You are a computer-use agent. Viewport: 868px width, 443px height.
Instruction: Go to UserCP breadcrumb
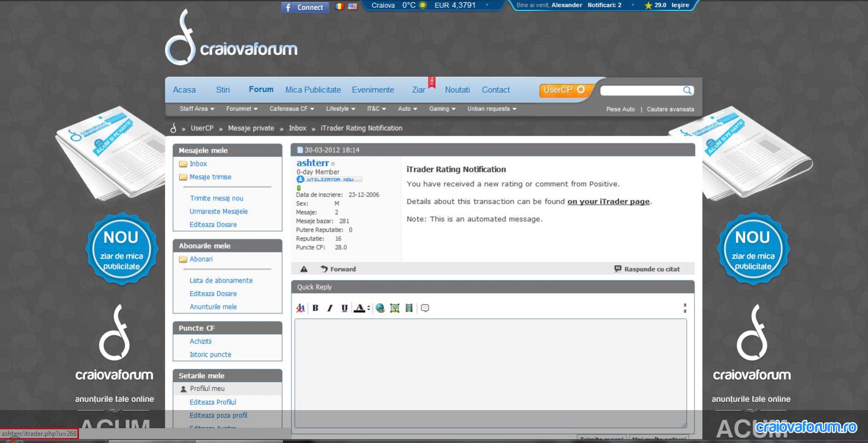202,128
